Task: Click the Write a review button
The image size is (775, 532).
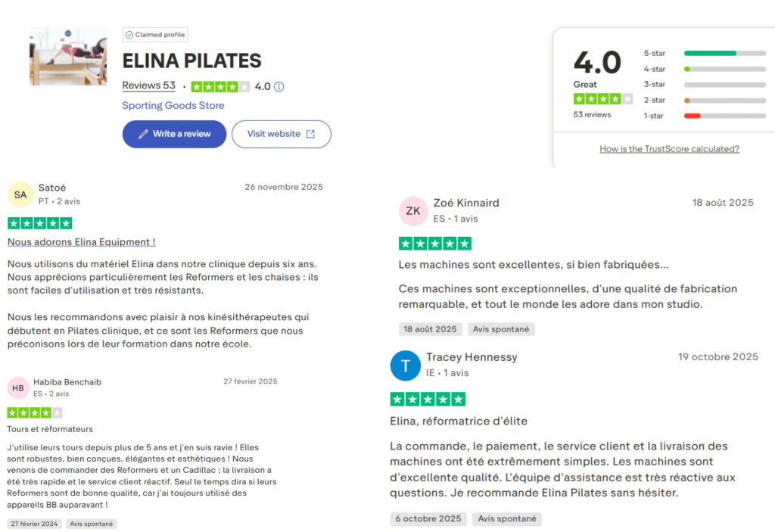Action: pos(174,133)
